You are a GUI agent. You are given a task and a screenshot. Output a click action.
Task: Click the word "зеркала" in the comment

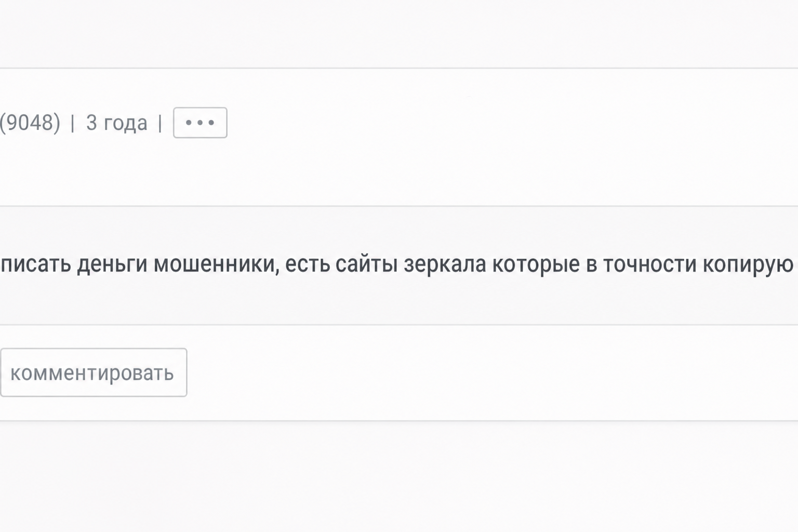click(x=445, y=264)
